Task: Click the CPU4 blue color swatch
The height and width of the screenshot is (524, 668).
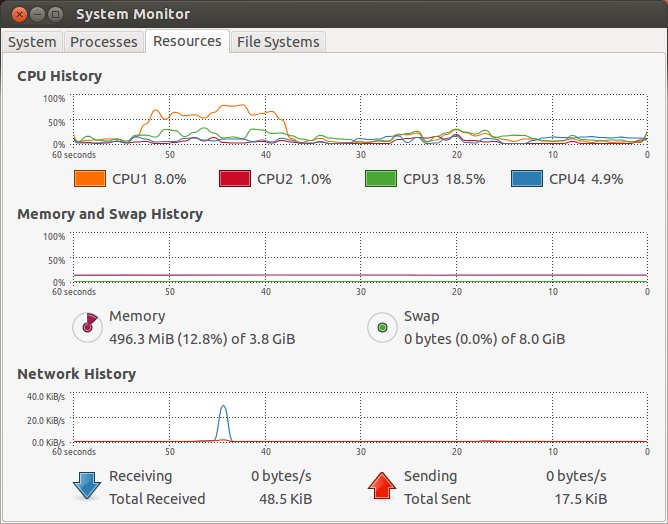Action: [x=527, y=179]
